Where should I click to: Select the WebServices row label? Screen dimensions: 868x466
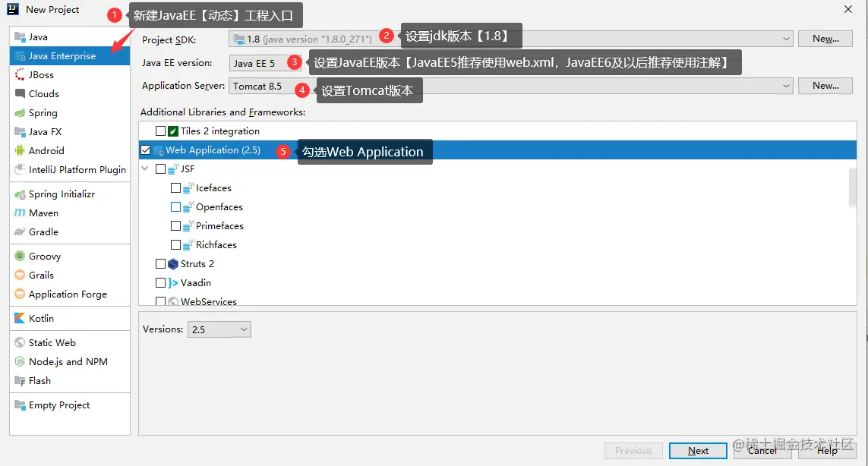pos(209,301)
